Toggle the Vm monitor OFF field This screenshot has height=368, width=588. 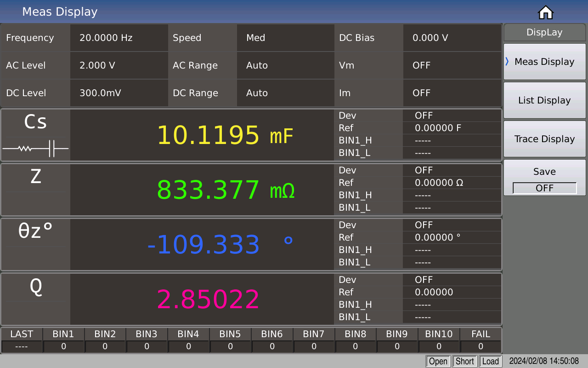pyautogui.click(x=452, y=65)
